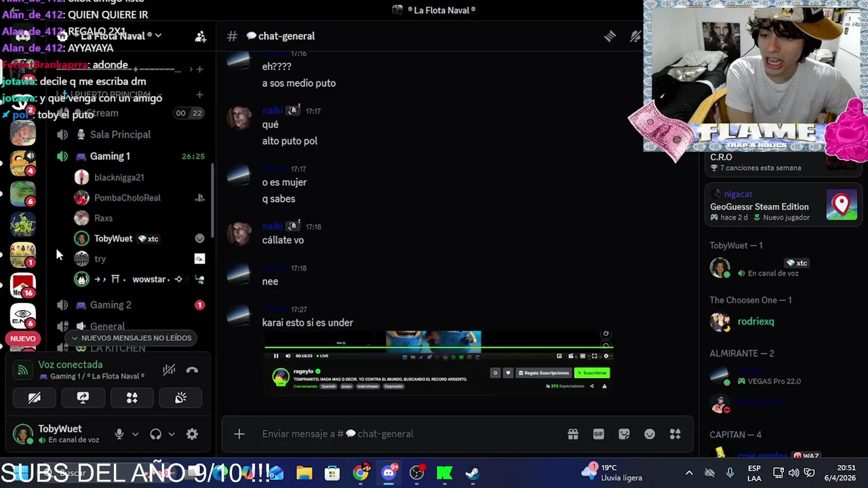The width and height of the screenshot is (868, 488).
Task: Click the GeoGuessr Steam Edition game icon
Action: point(842,205)
